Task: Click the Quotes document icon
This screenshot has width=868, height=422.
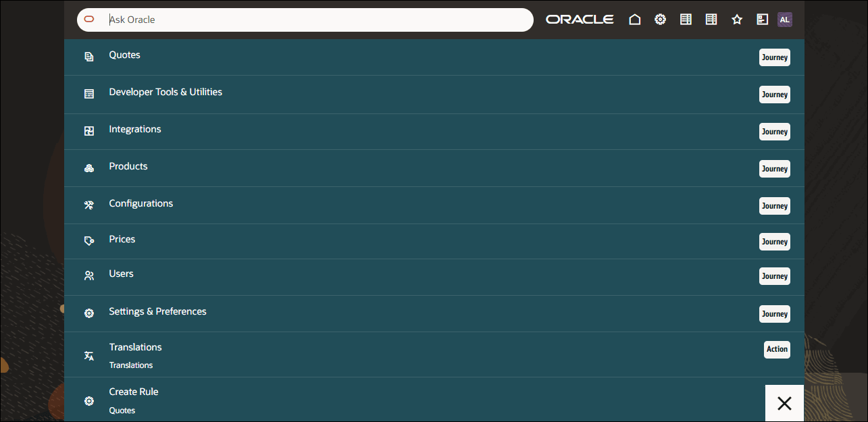Action: point(88,56)
